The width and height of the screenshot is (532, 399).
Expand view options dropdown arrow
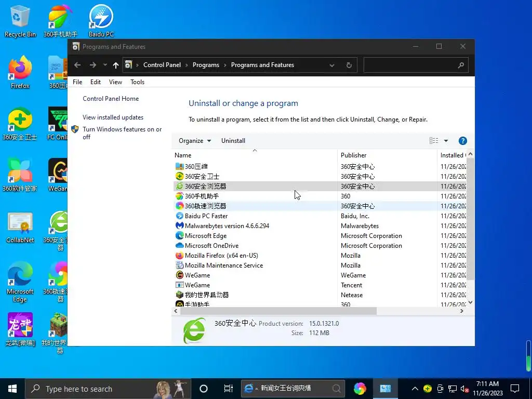tap(446, 141)
